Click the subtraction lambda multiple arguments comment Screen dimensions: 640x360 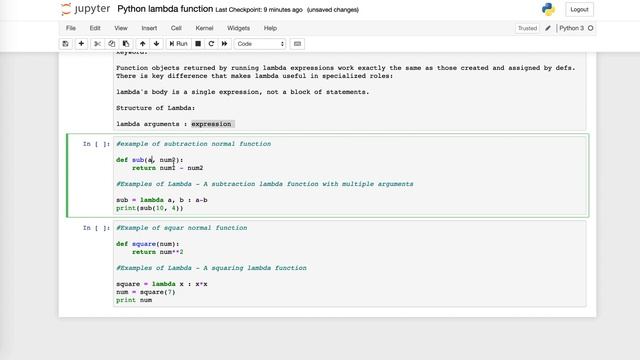pyautogui.click(x=264, y=184)
